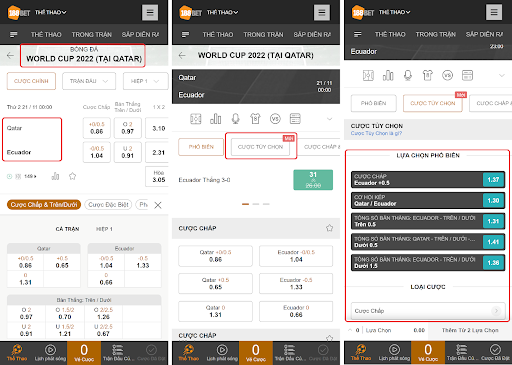Expand Cược Chấp bet type row on right screen

click(428, 311)
